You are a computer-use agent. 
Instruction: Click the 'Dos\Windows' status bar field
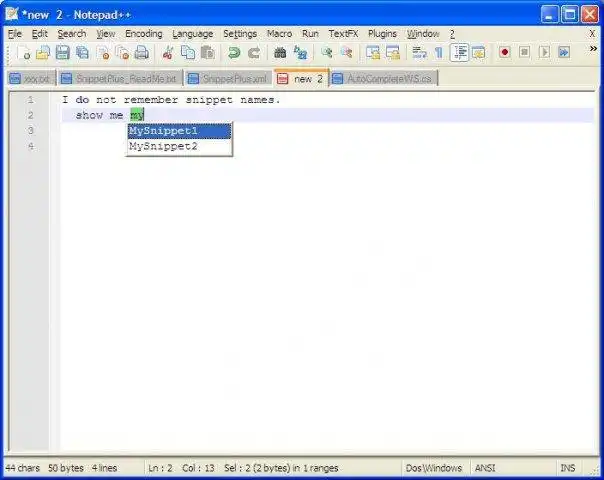(x=433, y=468)
